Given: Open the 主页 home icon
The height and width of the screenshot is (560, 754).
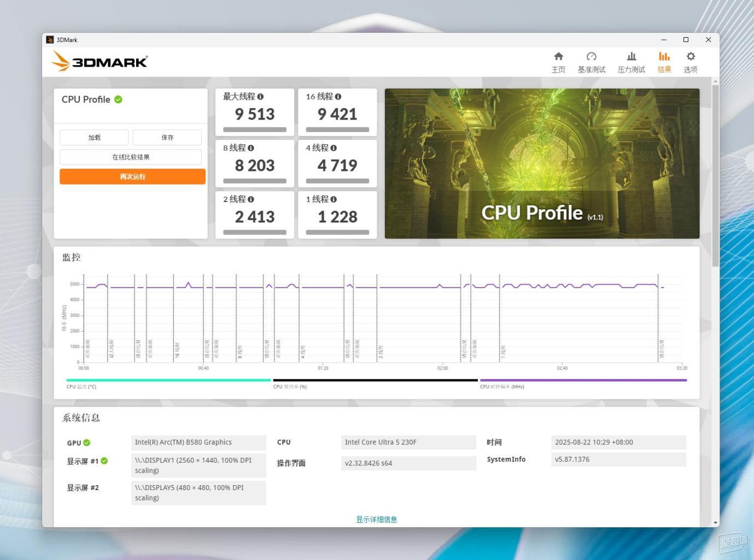Looking at the screenshot, I should pos(558,56).
